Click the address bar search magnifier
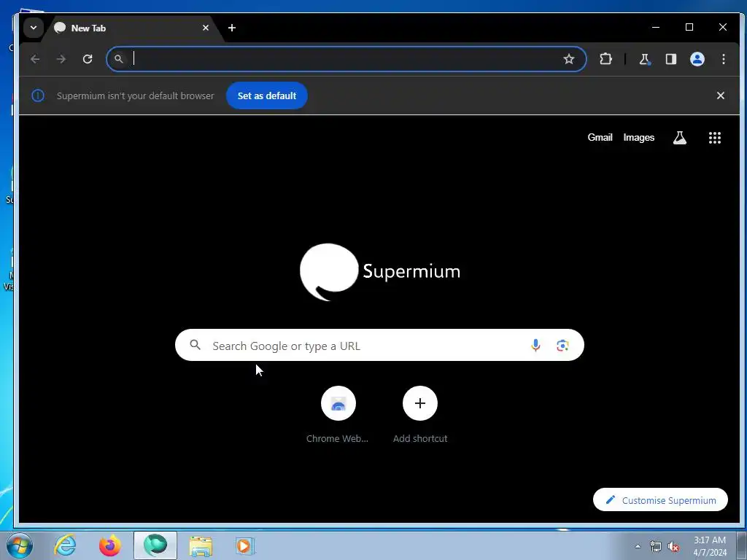Screen dimensions: 747x560 (x=119, y=59)
